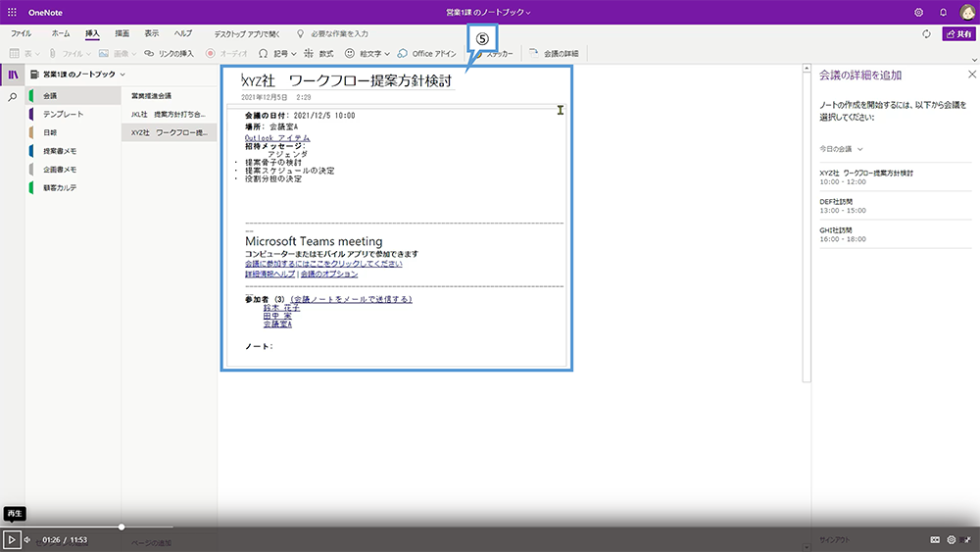
Task: Click 会議の詳細 meeting details button
Action: click(554, 54)
